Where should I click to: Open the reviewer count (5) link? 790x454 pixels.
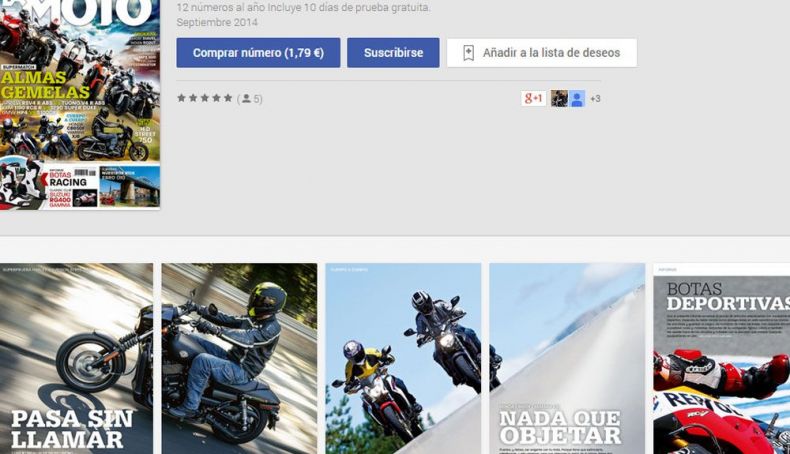click(250, 99)
